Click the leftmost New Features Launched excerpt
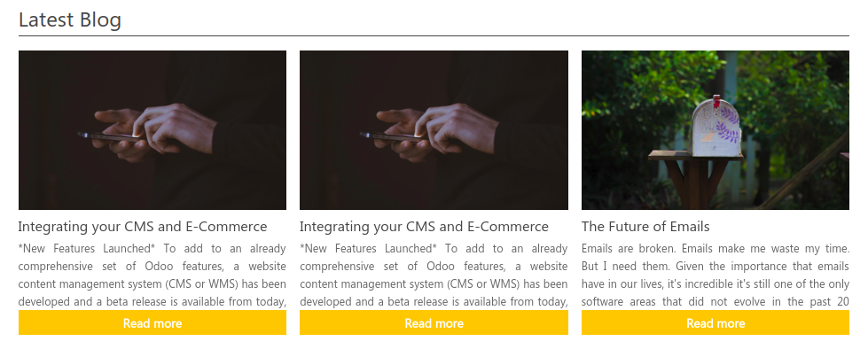This screenshot has height=357, width=868. point(152,276)
